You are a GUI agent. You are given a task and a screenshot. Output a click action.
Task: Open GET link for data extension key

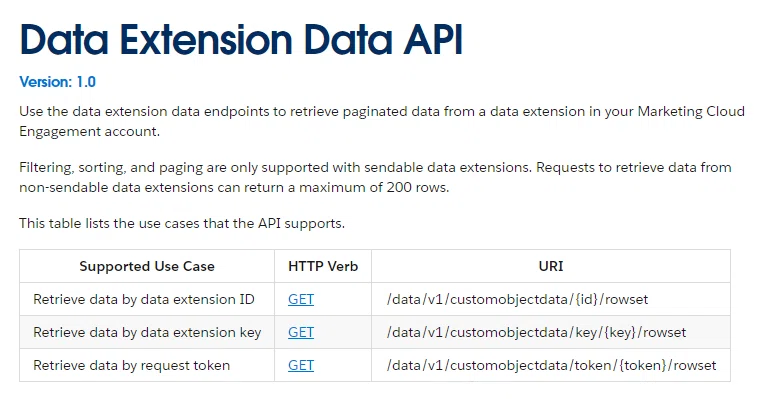coord(301,332)
